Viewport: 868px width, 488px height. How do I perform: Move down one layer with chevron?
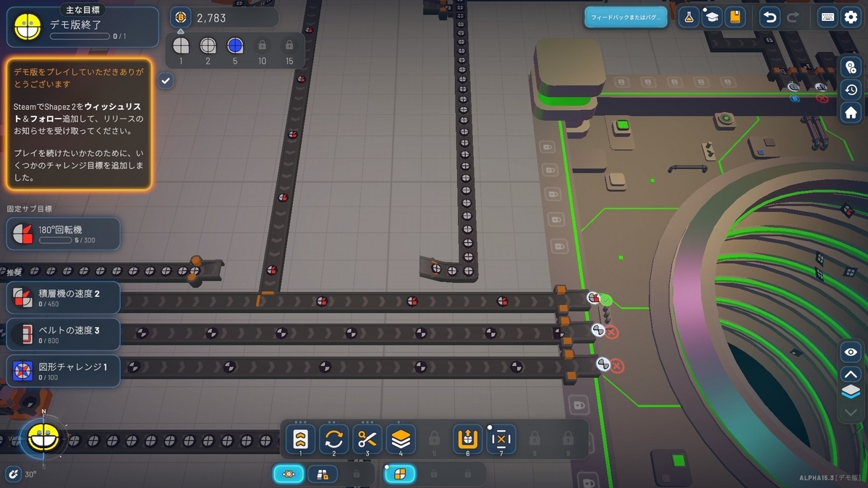(x=851, y=412)
